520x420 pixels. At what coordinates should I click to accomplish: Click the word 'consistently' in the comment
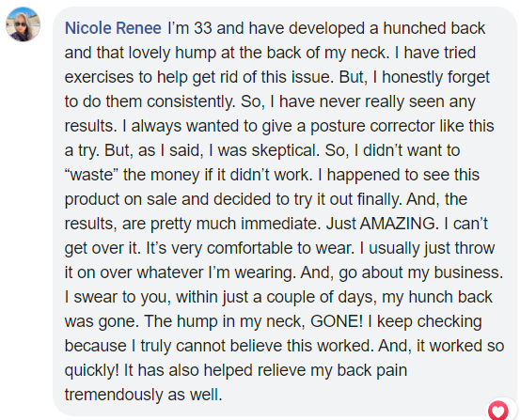tap(190, 101)
